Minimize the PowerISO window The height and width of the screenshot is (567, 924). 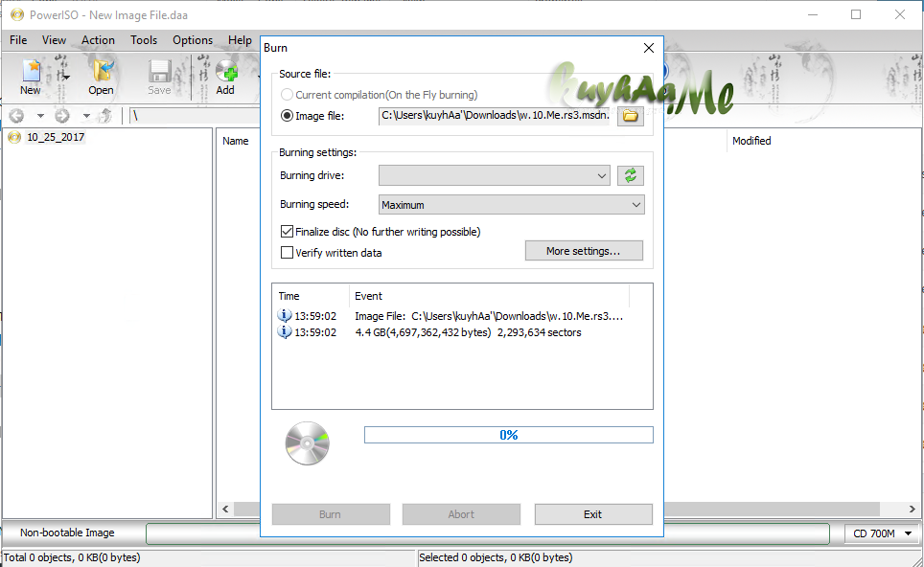pyautogui.click(x=813, y=14)
